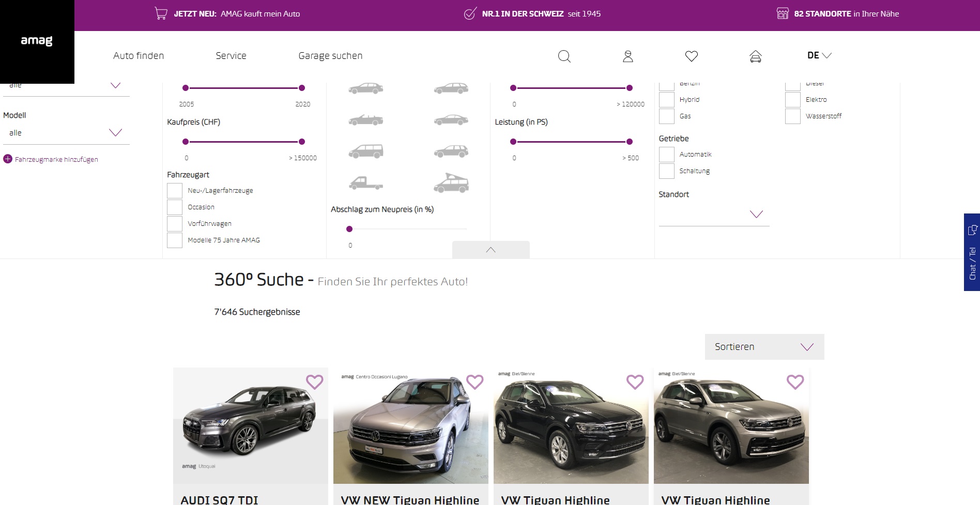Check the Vorführwagen checkbox
The width and height of the screenshot is (980, 505).
pos(175,224)
